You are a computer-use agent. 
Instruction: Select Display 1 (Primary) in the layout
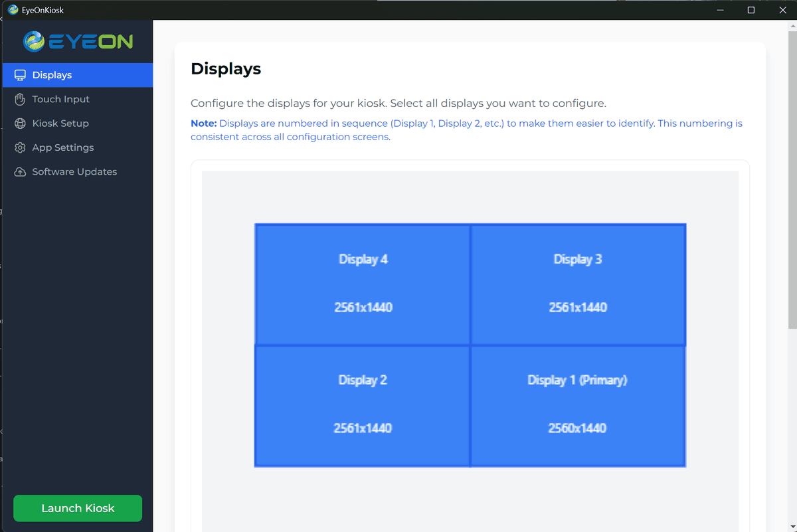click(x=578, y=405)
